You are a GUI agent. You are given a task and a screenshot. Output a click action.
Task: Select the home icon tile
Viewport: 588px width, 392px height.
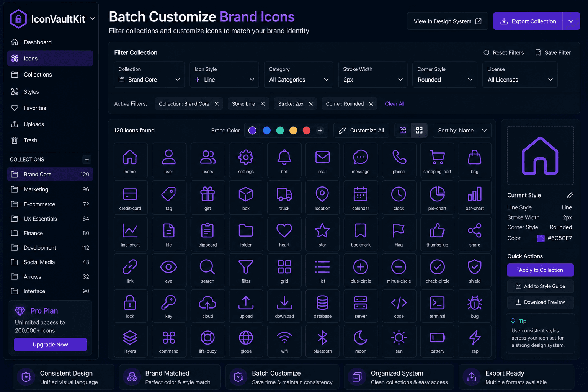131,160
